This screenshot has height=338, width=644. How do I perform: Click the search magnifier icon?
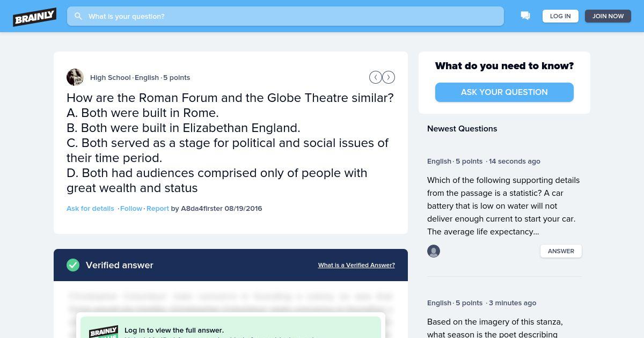[x=78, y=16]
